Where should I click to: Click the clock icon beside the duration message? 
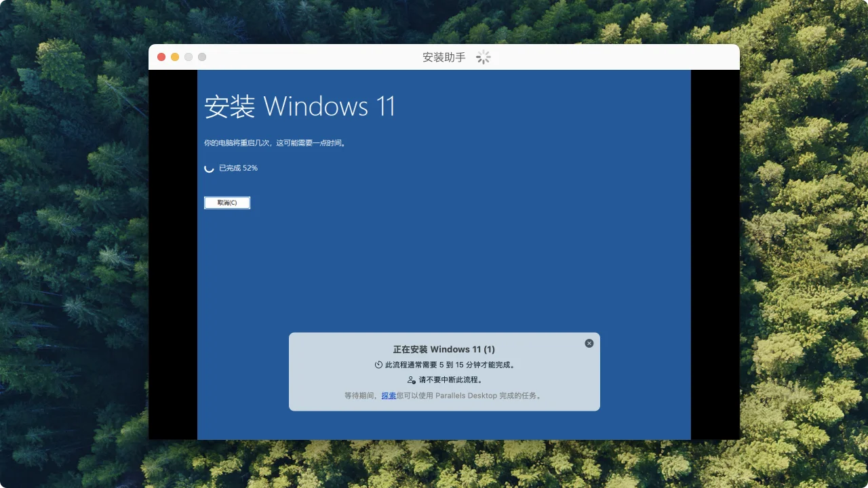[378, 365]
